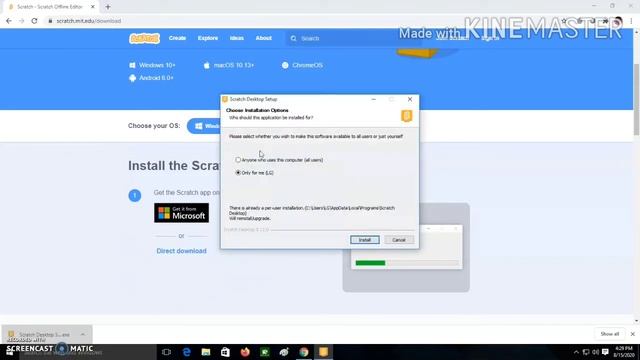Click the ChromeOS icon
Viewport: 640px width, 360px height.
[x=285, y=65]
